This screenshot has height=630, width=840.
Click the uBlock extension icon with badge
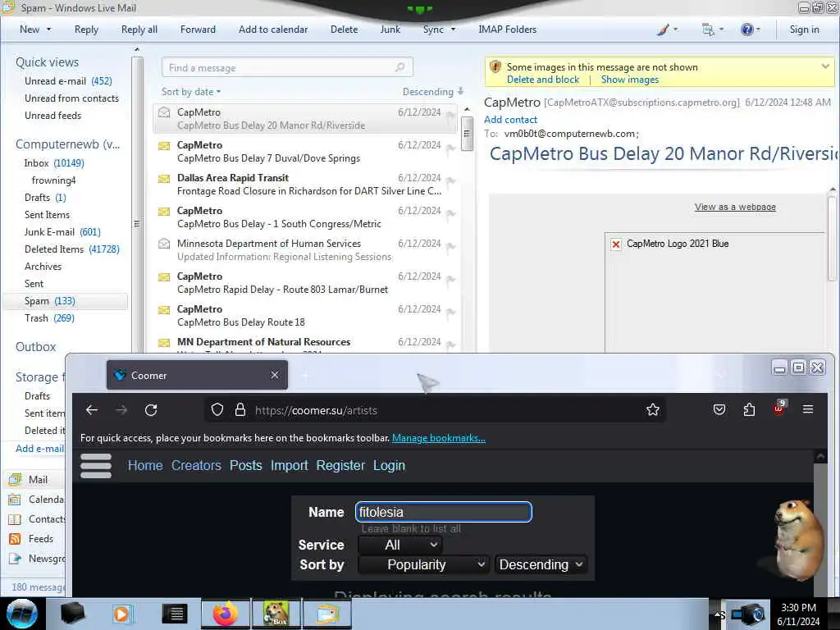tap(779, 409)
